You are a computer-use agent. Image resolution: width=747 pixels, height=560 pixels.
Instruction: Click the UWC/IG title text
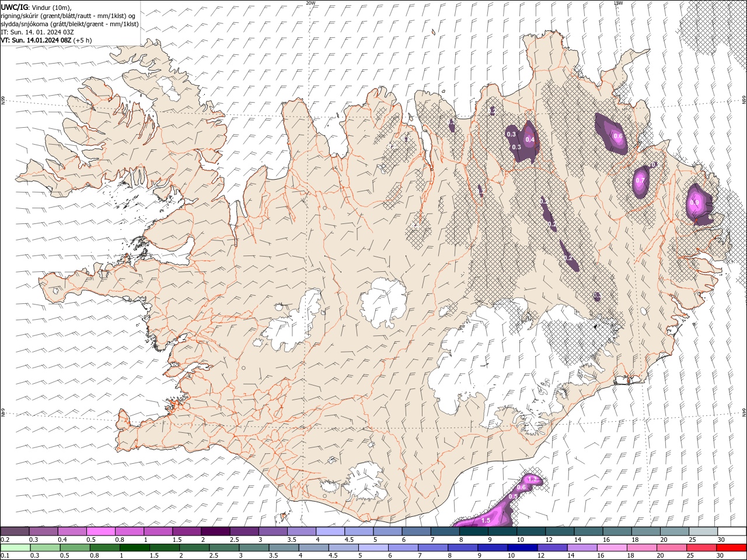pyautogui.click(x=13, y=6)
